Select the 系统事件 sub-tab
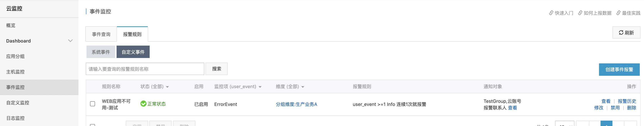The height and width of the screenshot is (126, 644). coord(100,52)
